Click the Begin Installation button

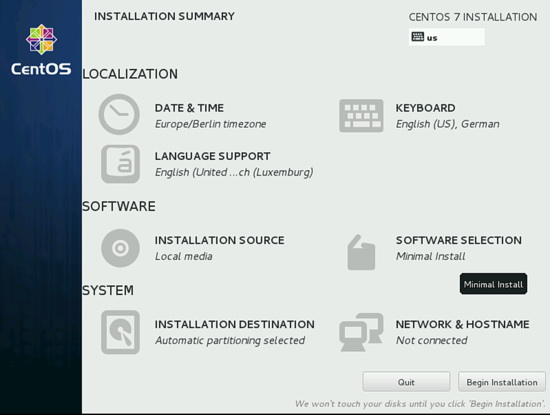pyautogui.click(x=502, y=382)
